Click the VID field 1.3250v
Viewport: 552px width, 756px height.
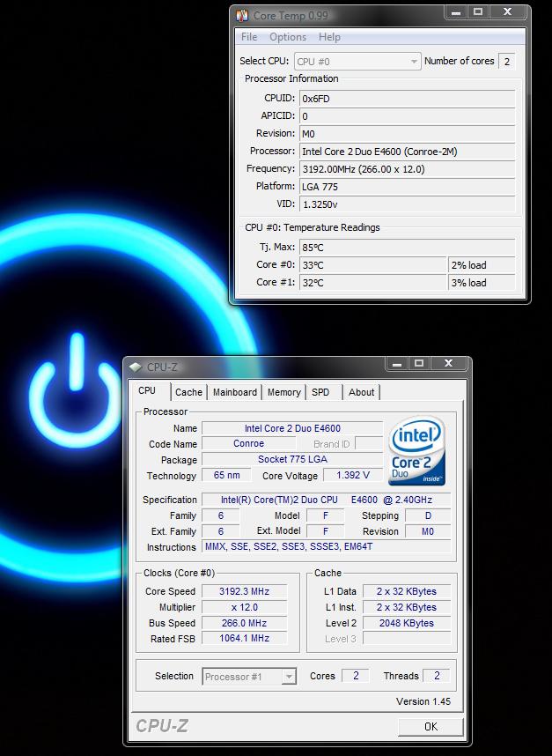click(x=407, y=204)
